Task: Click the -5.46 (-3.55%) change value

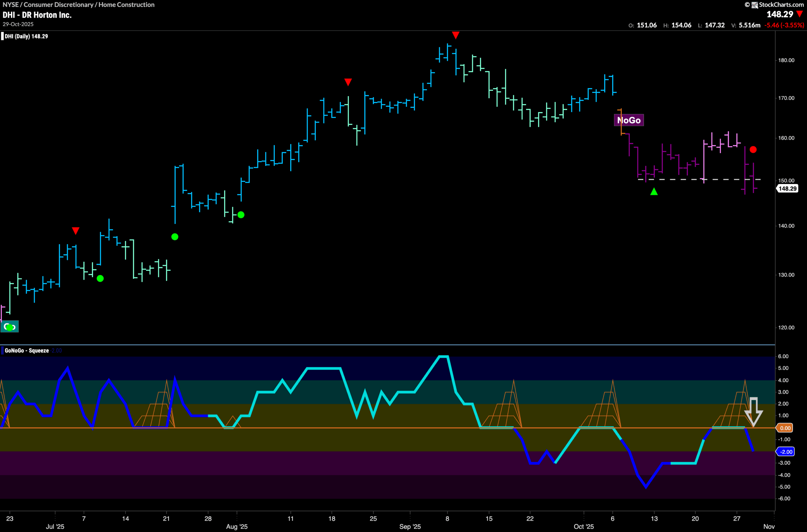Action: tap(784, 25)
